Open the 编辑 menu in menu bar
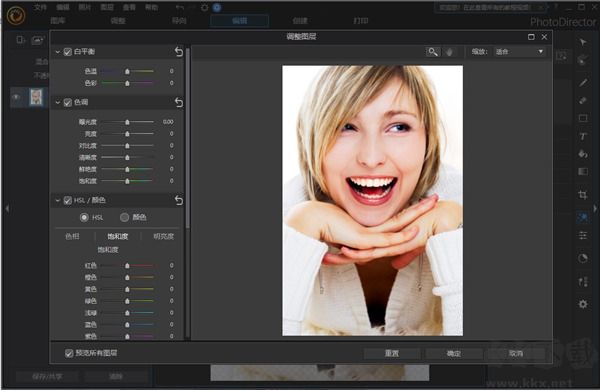This screenshot has height=390, width=600. tap(63, 7)
